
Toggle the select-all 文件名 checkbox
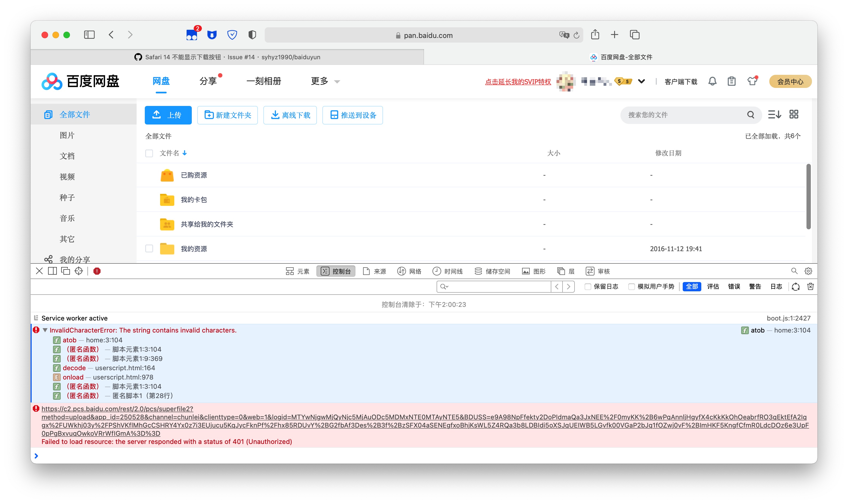149,153
